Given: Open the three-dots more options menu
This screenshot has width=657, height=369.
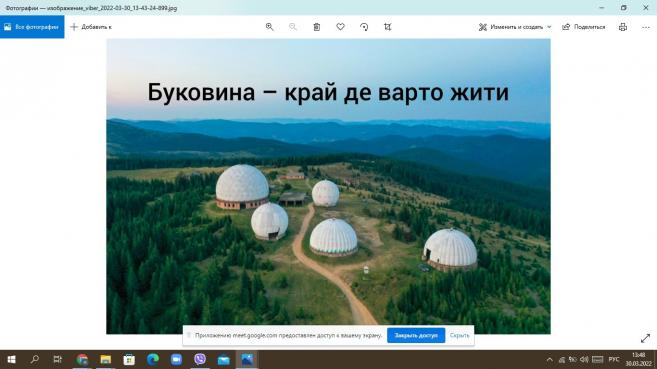Looking at the screenshot, I should coord(646,27).
